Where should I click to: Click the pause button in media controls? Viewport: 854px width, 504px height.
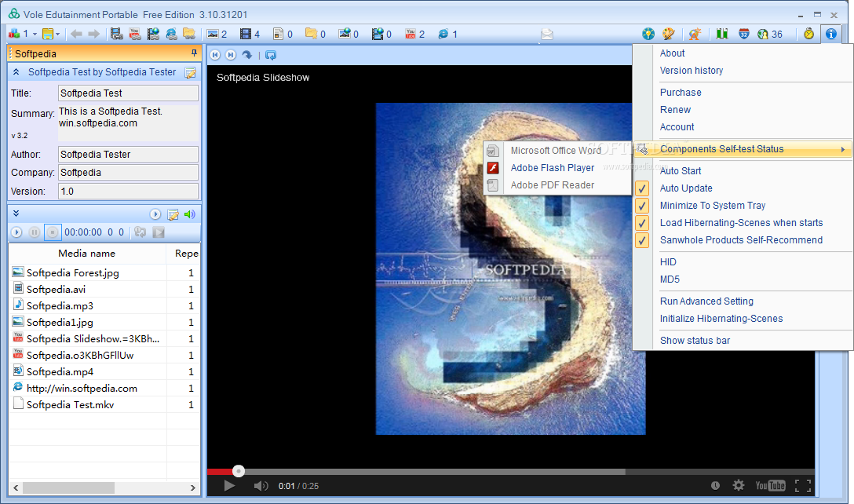point(35,232)
